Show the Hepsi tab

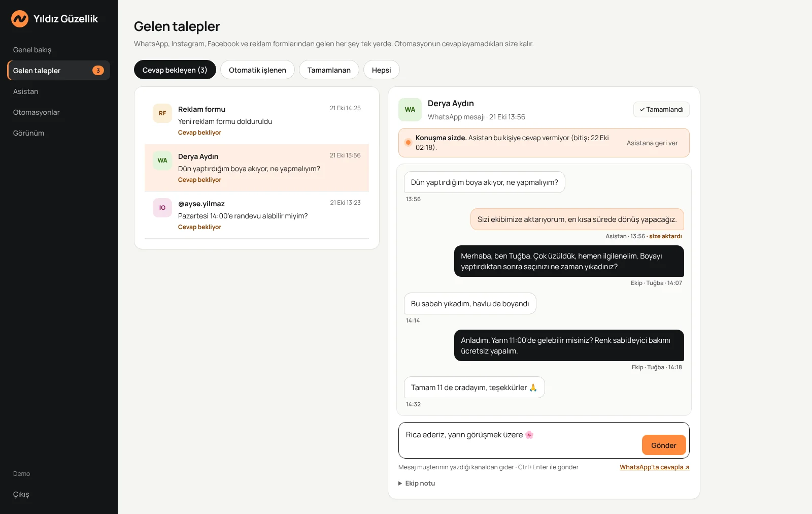(x=382, y=70)
